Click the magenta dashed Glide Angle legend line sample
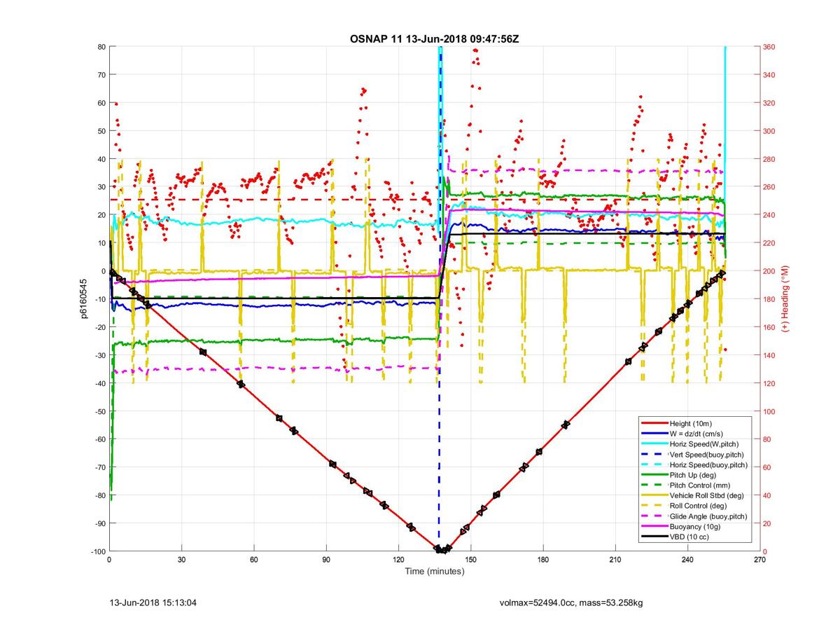The image size is (840, 620). (x=653, y=516)
